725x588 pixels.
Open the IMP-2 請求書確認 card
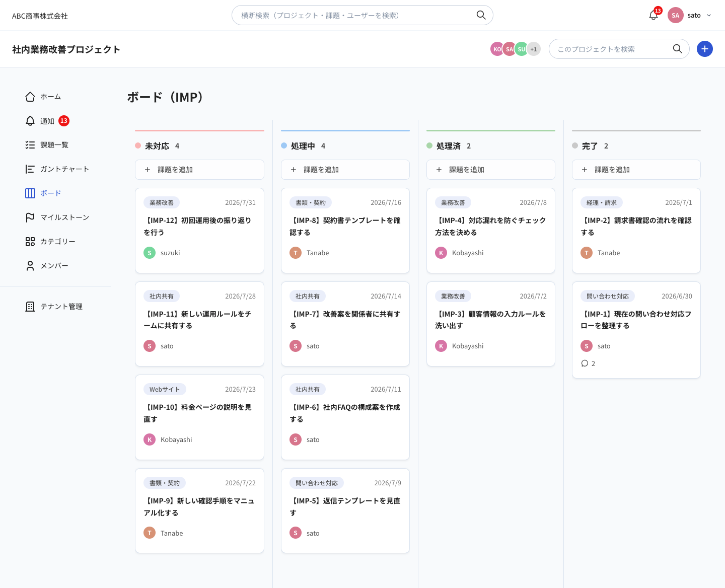[636, 231]
